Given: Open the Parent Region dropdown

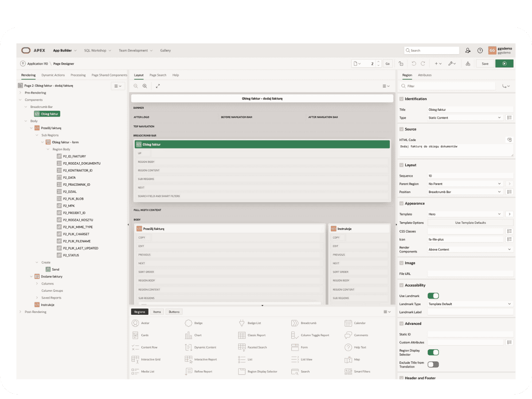Looking at the screenshot, I should click(465, 184).
